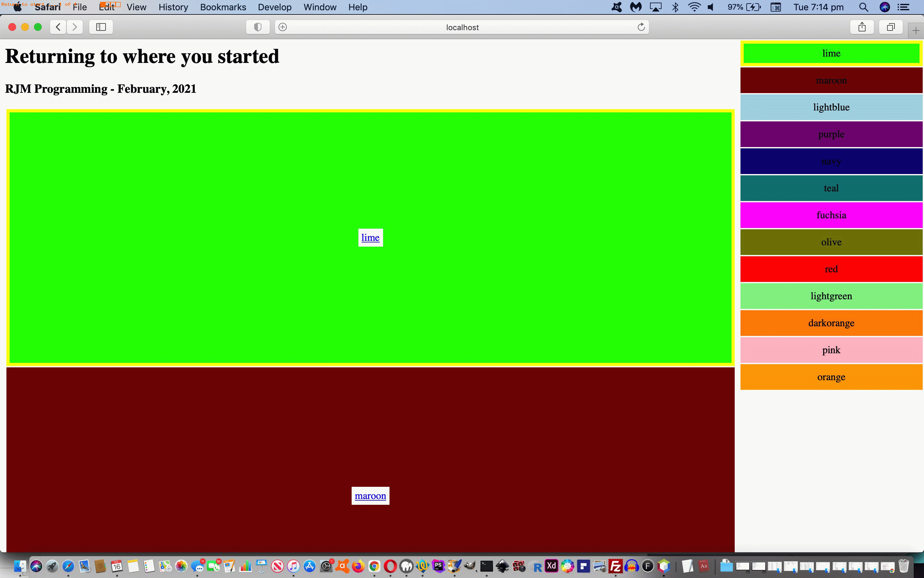Open the volume control in menu bar
Screen dimensions: 924x578
click(711, 7)
